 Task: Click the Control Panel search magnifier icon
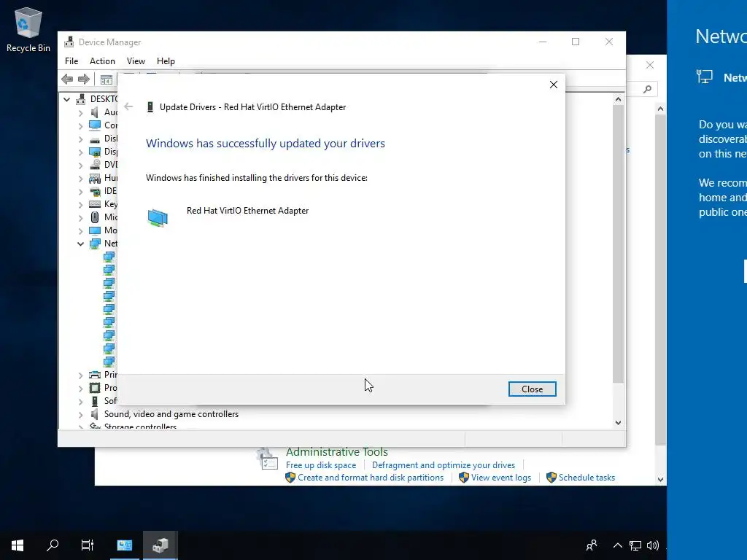647,89
